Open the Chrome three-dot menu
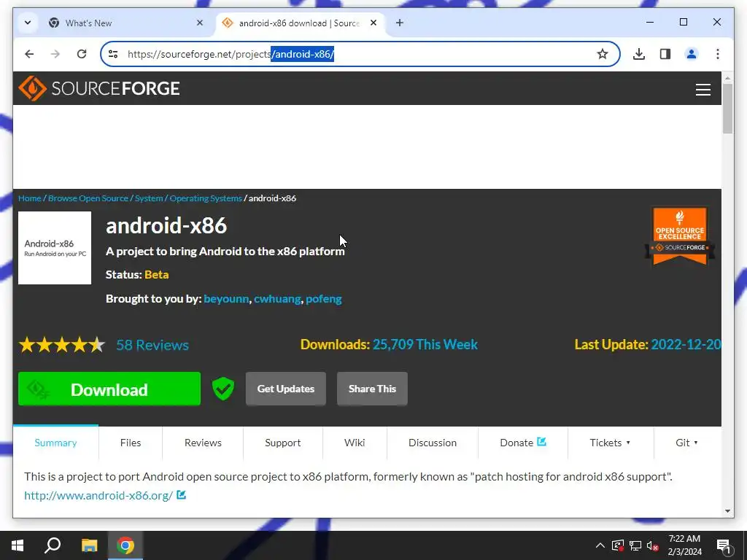 [x=718, y=54]
